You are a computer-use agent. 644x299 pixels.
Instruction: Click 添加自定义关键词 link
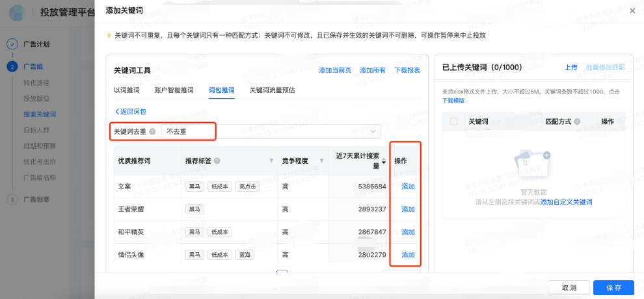(567, 202)
